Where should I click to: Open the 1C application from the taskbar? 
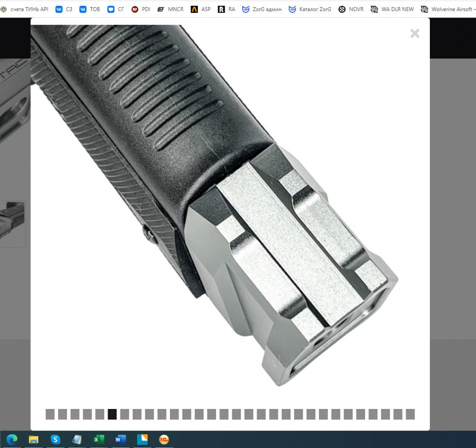(164, 439)
